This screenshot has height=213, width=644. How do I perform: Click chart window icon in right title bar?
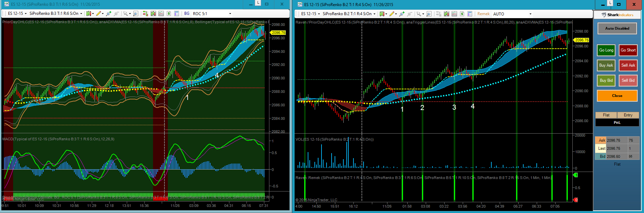pos(300,4)
